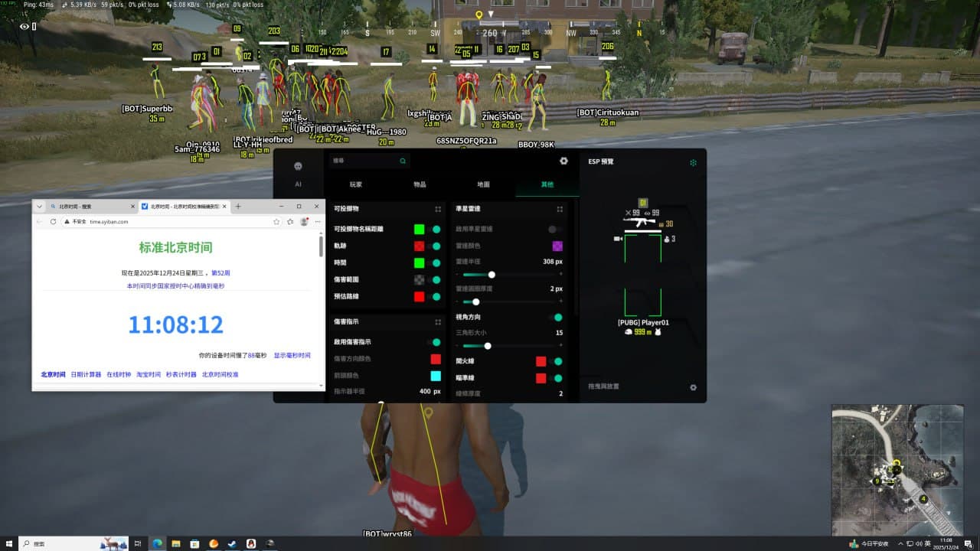Image resolution: width=980 pixels, height=551 pixels.
Task: Open the 日期计算器 link
Action: click(86, 375)
